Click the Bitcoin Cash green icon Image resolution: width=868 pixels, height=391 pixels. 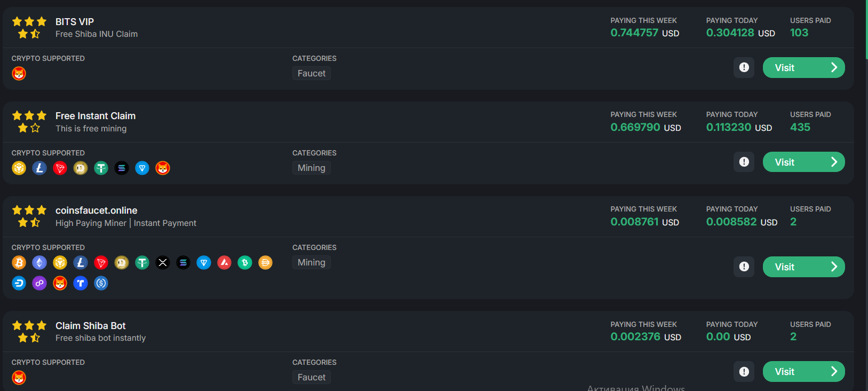click(x=245, y=263)
